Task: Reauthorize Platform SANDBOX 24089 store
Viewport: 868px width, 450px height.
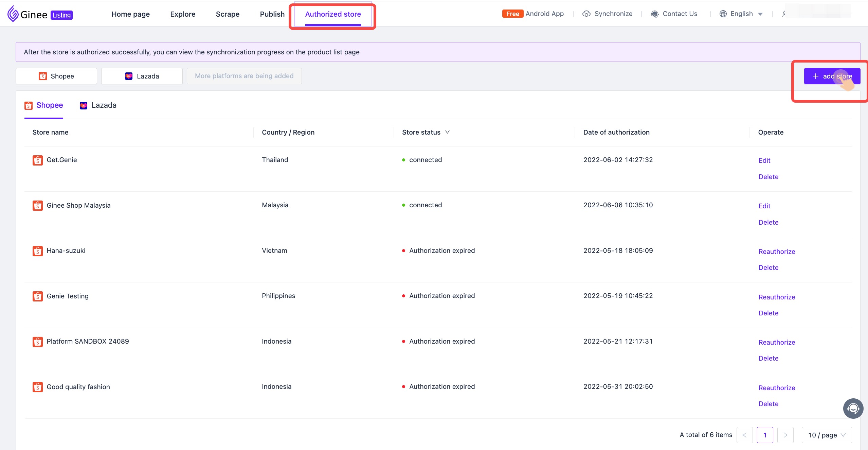Action: [777, 342]
